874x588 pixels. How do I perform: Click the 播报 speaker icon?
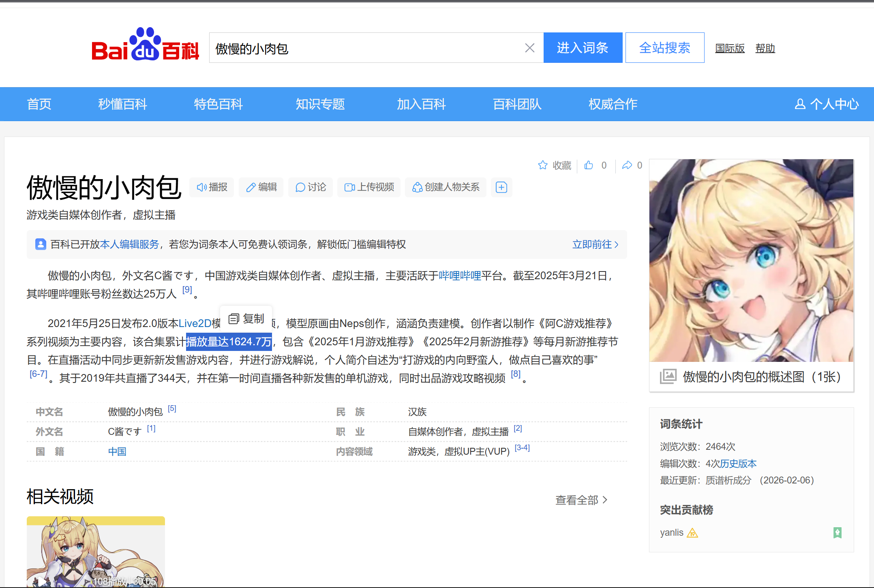point(201,187)
